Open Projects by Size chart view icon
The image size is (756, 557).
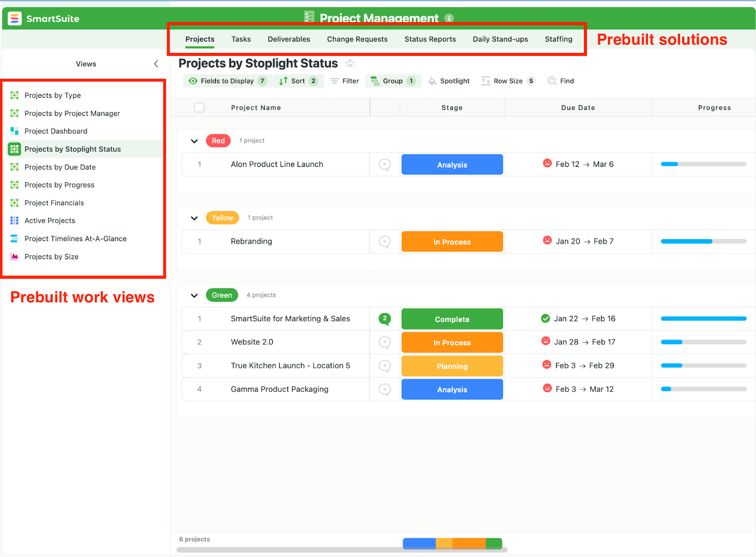point(15,256)
